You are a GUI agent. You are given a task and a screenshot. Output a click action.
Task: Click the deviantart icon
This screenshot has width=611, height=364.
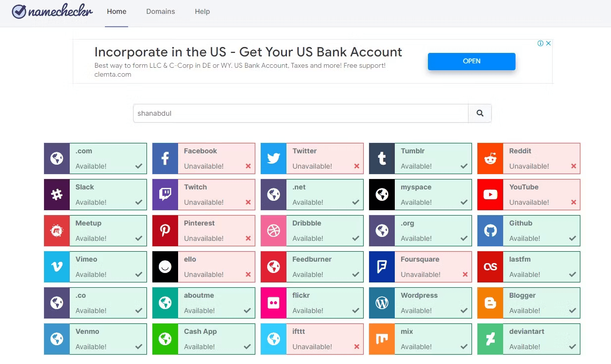(x=490, y=339)
